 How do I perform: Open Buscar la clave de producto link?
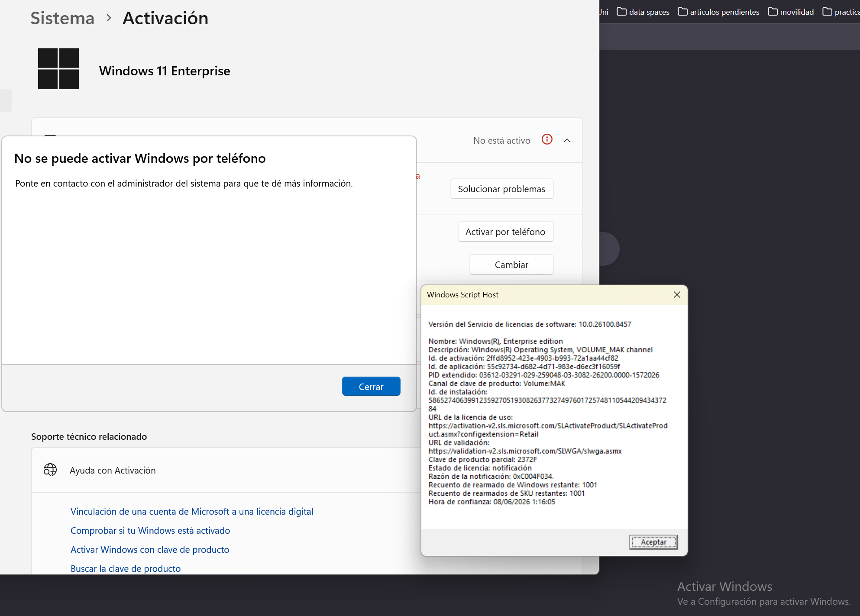coord(126,568)
